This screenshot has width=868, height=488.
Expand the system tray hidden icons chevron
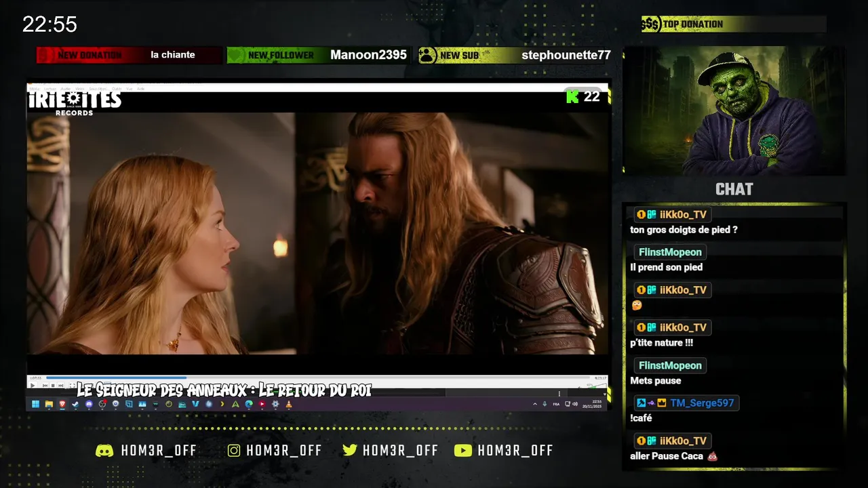tap(535, 404)
